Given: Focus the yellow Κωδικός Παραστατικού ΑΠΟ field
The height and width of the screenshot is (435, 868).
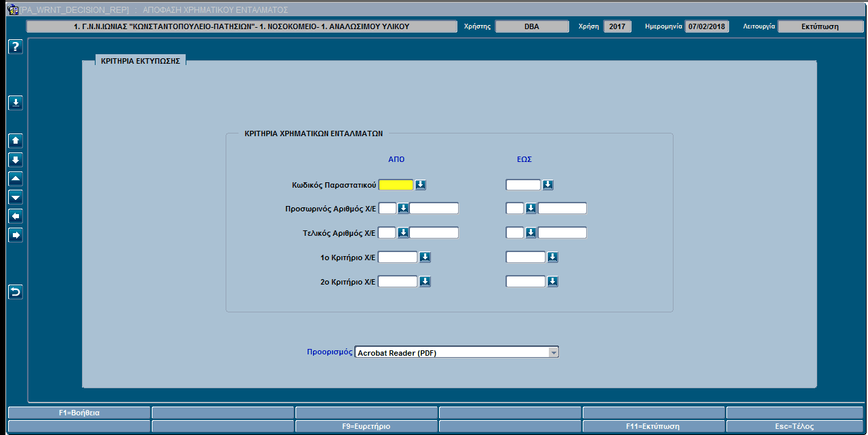Looking at the screenshot, I should point(396,184).
